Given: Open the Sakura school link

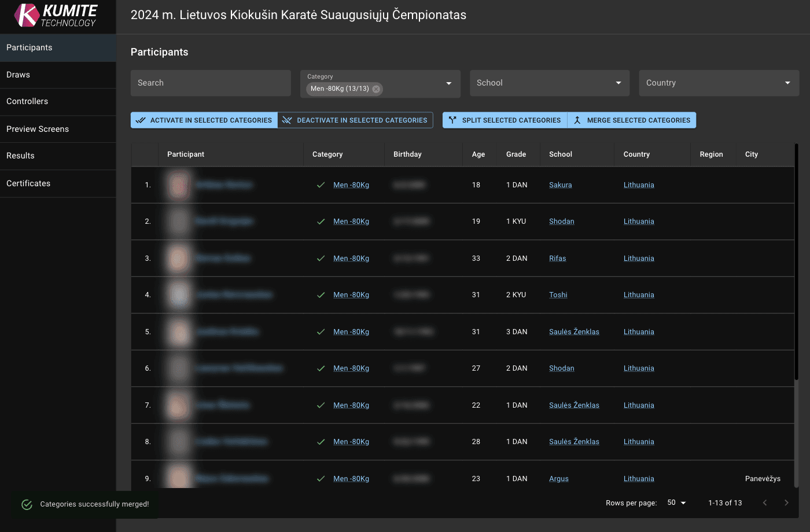Looking at the screenshot, I should coord(560,185).
